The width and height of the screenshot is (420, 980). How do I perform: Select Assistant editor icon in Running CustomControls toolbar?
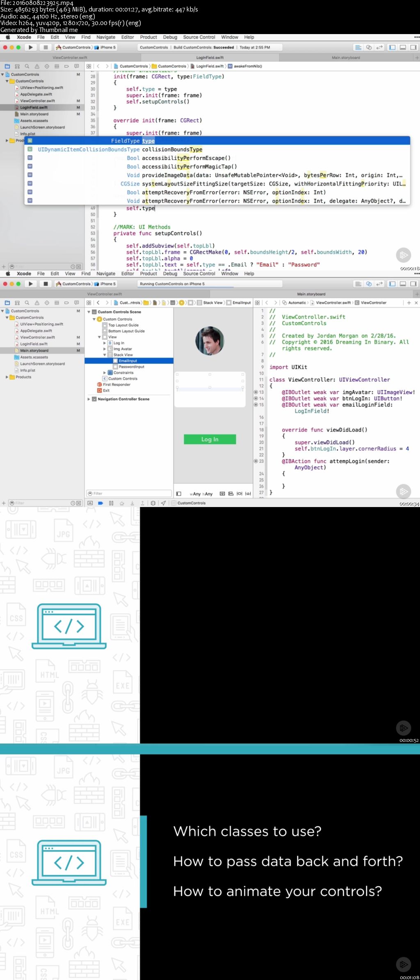369,284
